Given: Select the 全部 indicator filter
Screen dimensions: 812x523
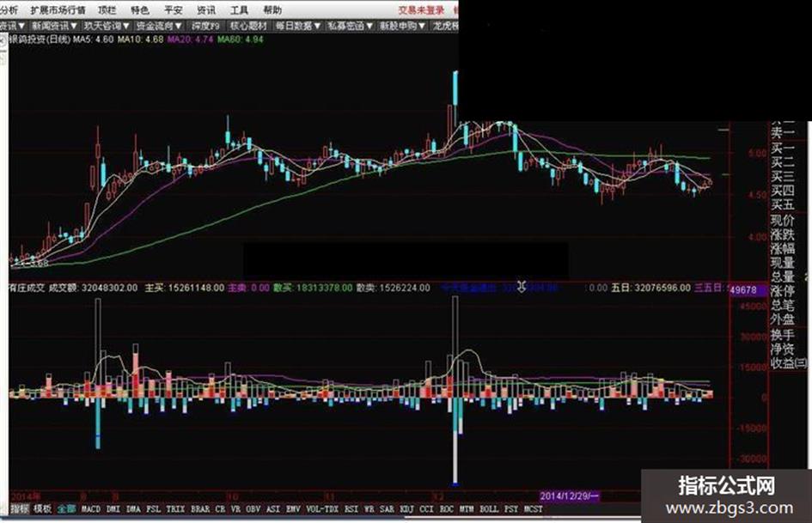Looking at the screenshot, I should [66, 509].
